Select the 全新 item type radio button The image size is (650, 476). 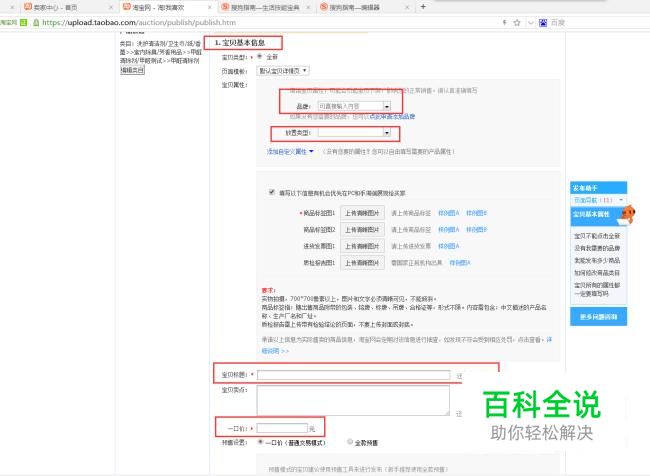coord(260,56)
